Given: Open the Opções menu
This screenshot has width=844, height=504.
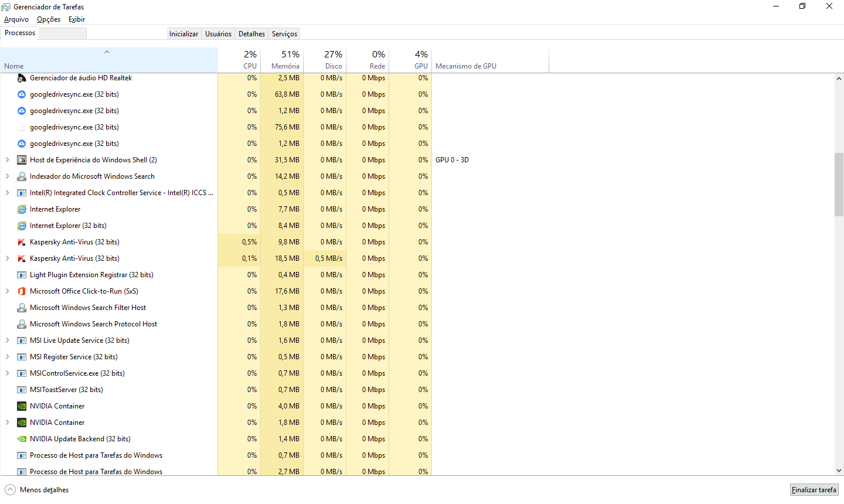Looking at the screenshot, I should pyautogui.click(x=49, y=19).
